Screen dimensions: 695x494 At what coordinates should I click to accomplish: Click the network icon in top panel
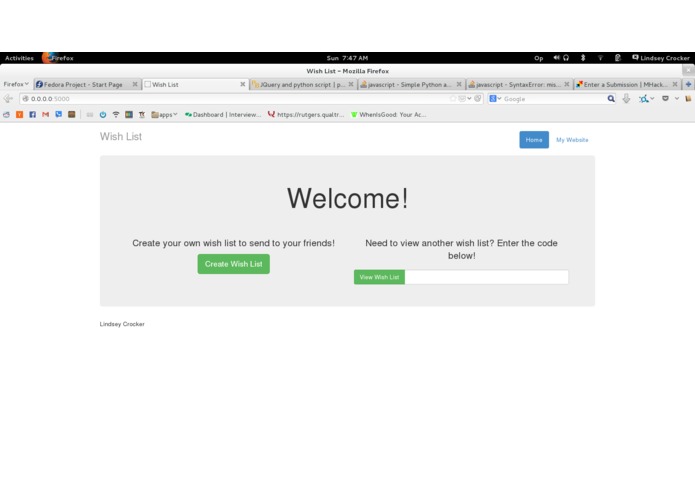coord(600,58)
